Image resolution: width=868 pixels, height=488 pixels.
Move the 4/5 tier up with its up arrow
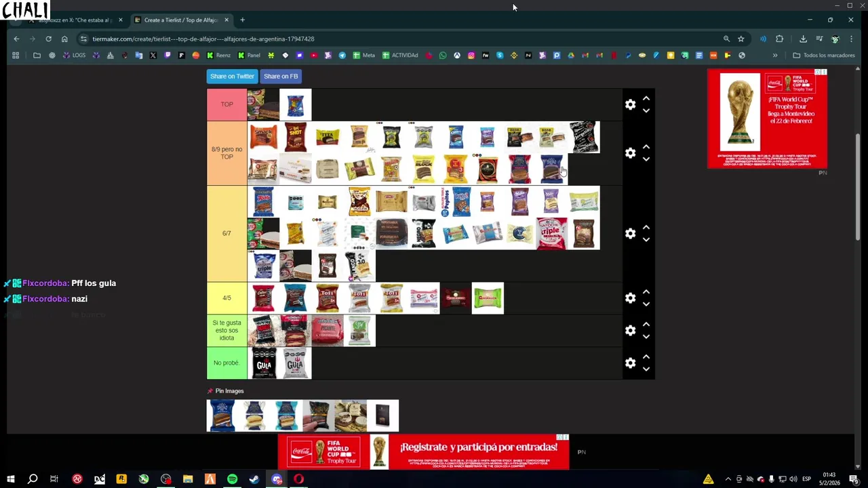tap(646, 292)
